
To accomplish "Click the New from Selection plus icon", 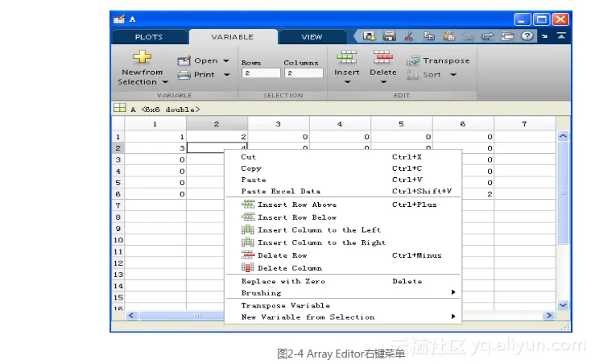I will coord(143,57).
